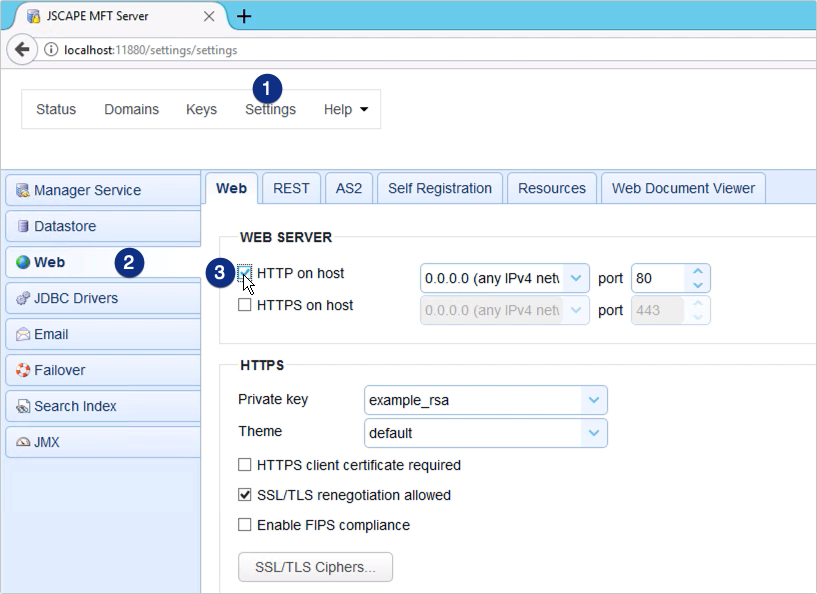The width and height of the screenshot is (817, 594).
Task: Click the Manager Service sidebar icon
Action: tap(22, 190)
